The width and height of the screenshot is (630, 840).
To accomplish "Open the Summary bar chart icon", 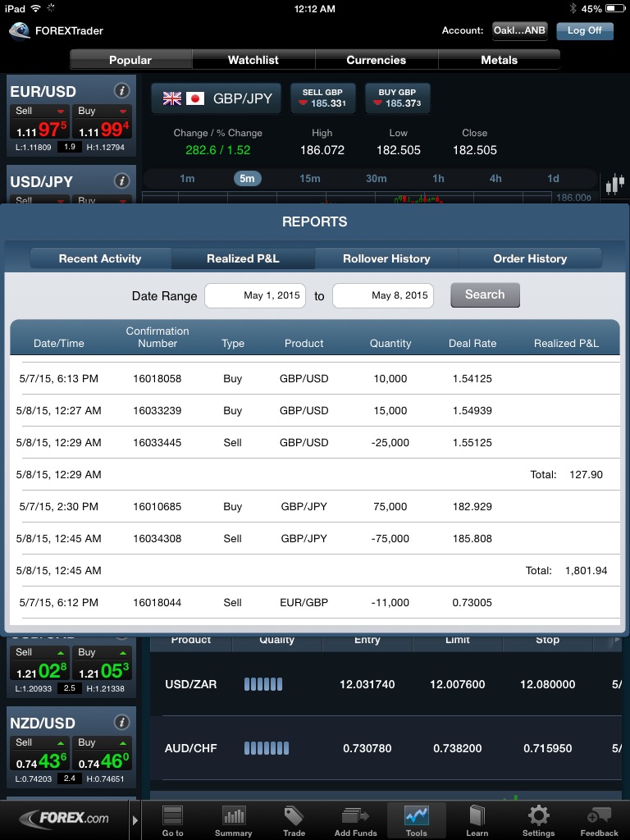I will click(234, 819).
